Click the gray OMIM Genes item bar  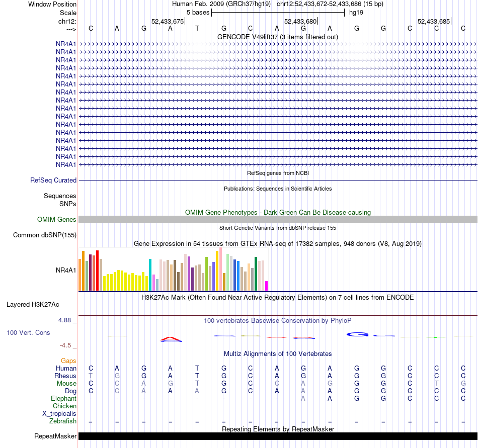coord(278,220)
